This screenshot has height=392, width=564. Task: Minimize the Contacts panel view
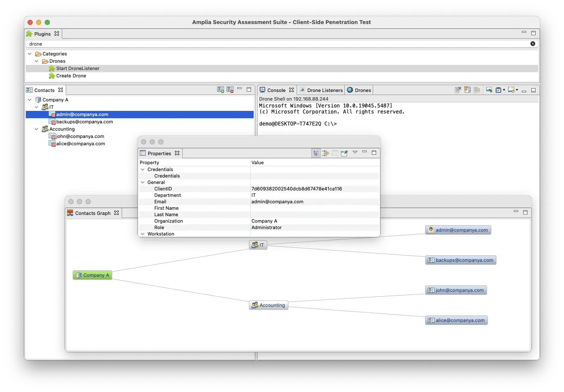click(239, 89)
